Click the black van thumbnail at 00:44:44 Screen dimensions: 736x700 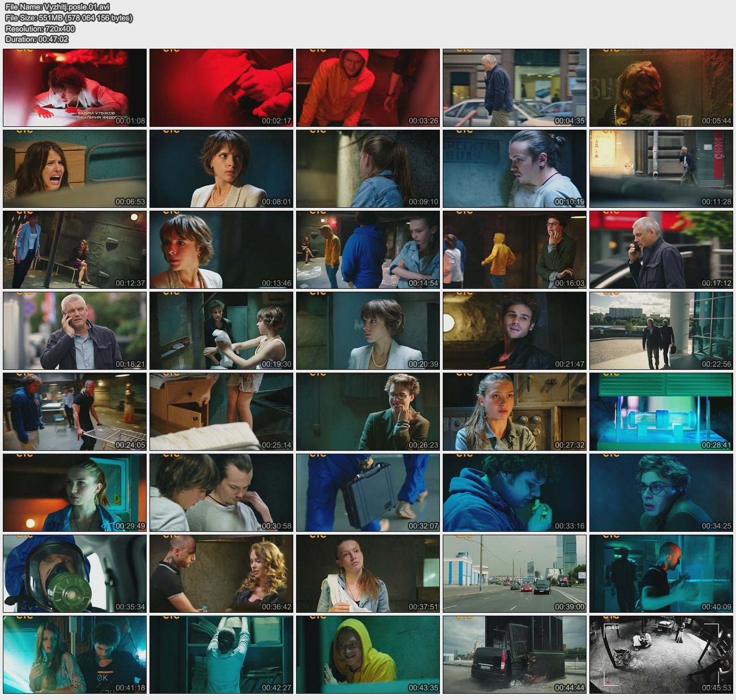pos(515,655)
